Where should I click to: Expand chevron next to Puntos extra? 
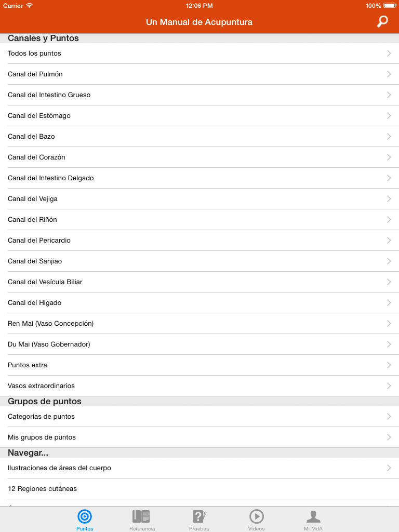click(389, 365)
